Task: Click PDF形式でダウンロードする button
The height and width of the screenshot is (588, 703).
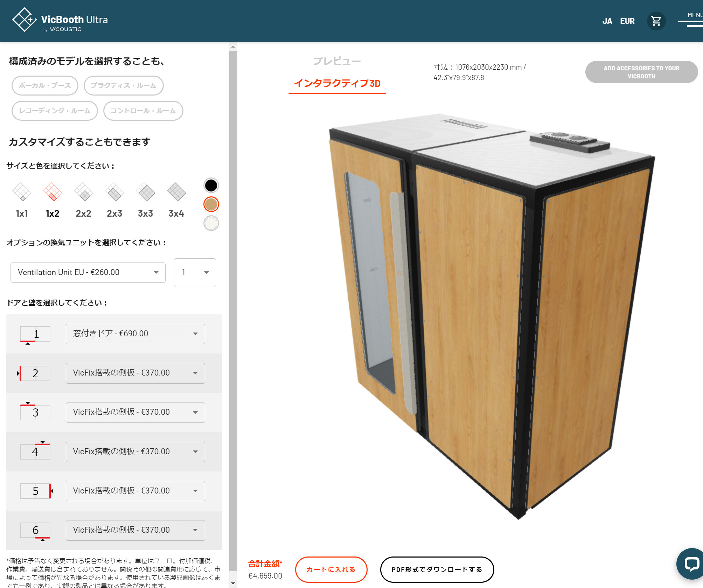Action: coord(437,569)
